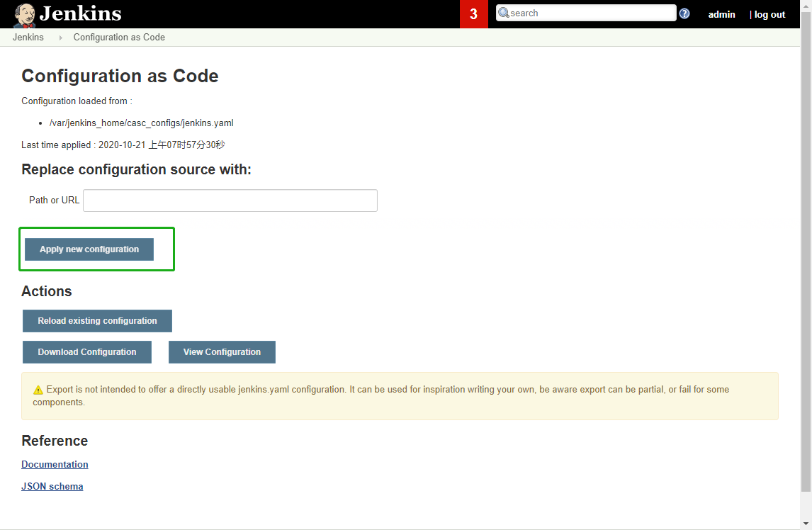Click Reload existing configuration
This screenshot has width=812, height=530.
click(x=97, y=320)
